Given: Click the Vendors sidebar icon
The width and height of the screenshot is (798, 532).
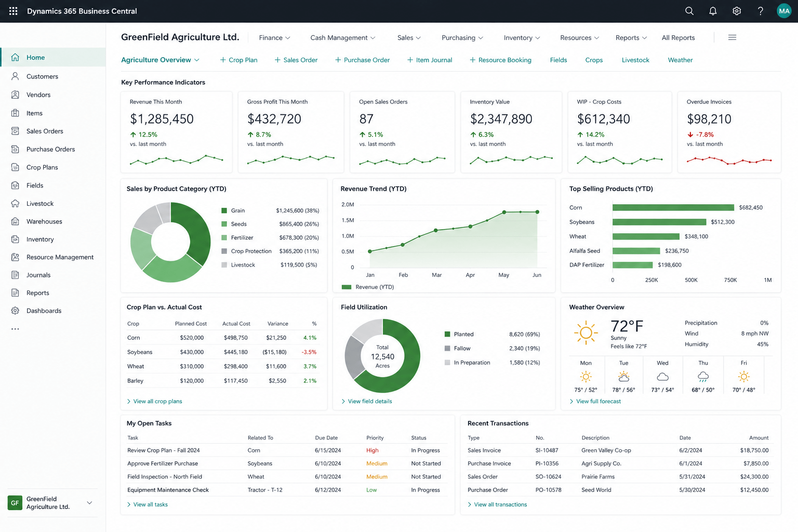Looking at the screenshot, I should pyautogui.click(x=15, y=95).
